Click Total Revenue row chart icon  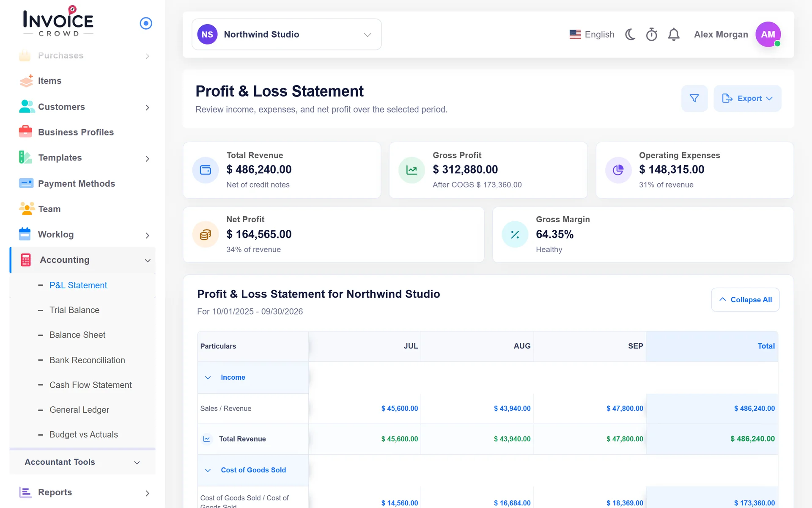(207, 439)
